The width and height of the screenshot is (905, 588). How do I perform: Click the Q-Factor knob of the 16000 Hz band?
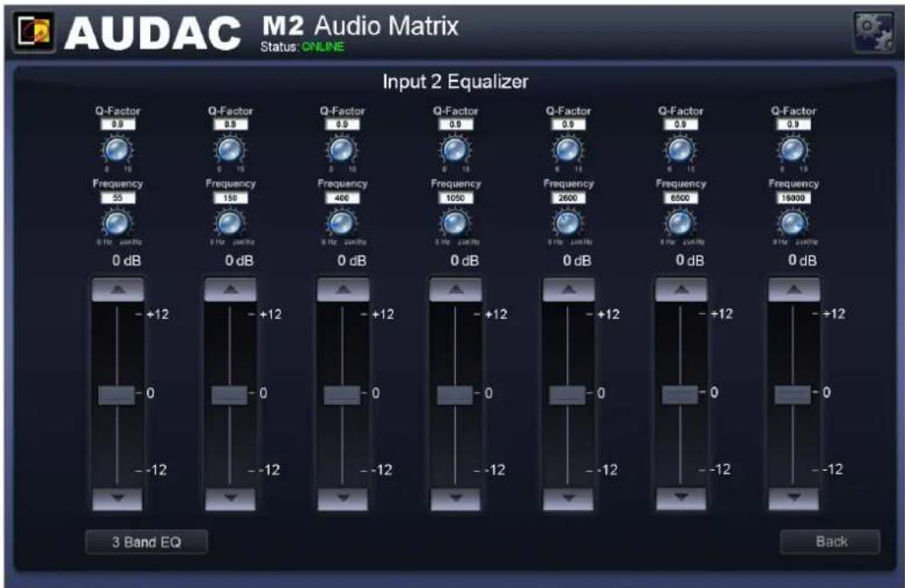(x=794, y=151)
